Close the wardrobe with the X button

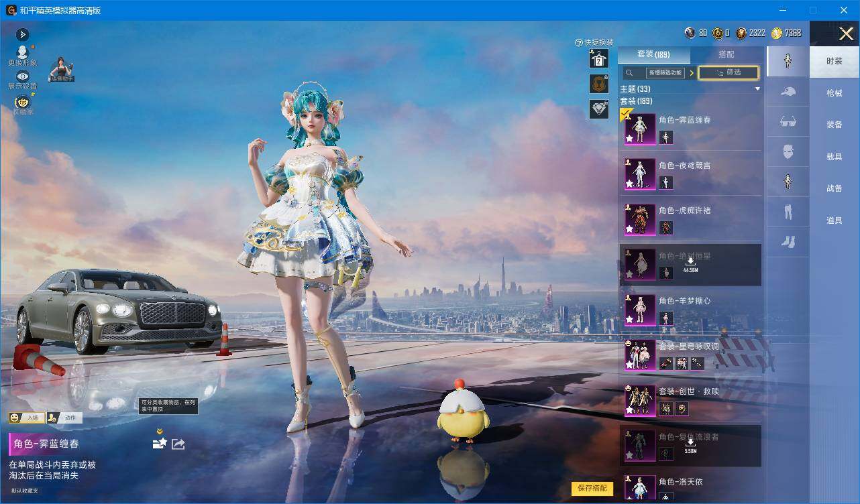[847, 34]
